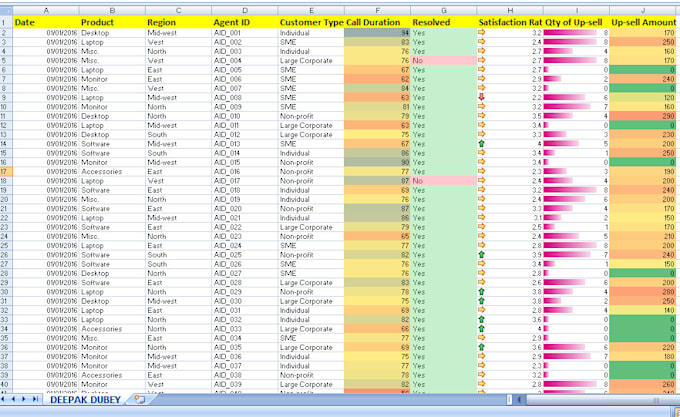
Task: Select the green up-arrow icon for AID_033 row
Action: click(481, 329)
